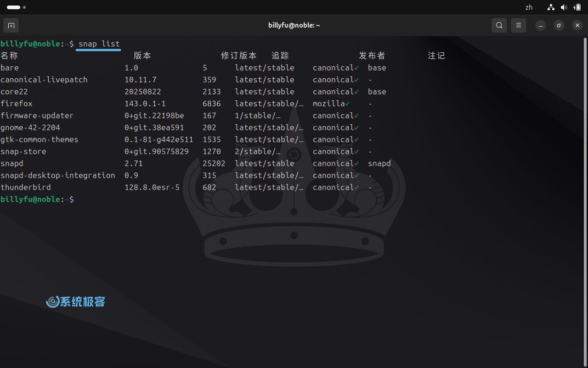Viewport: 588px width, 368px height.
Task: Open a new terminal tab
Action: pos(11,25)
